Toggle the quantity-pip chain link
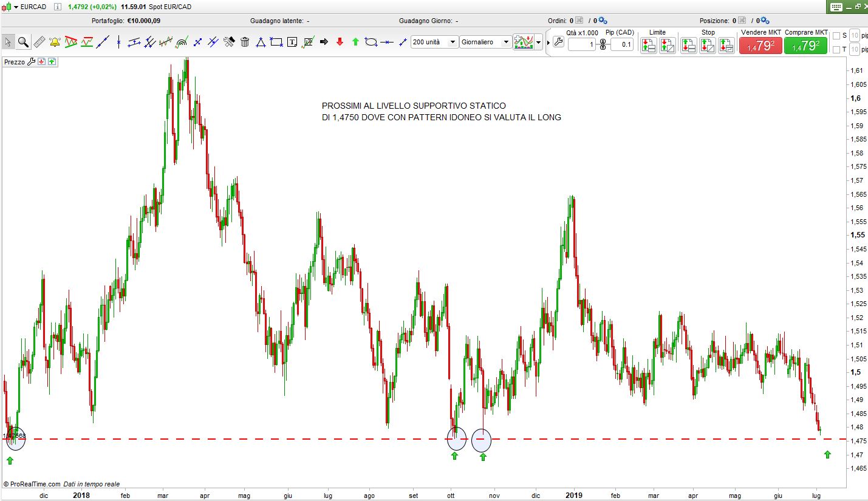This screenshot has width=868, height=501. 603,44
